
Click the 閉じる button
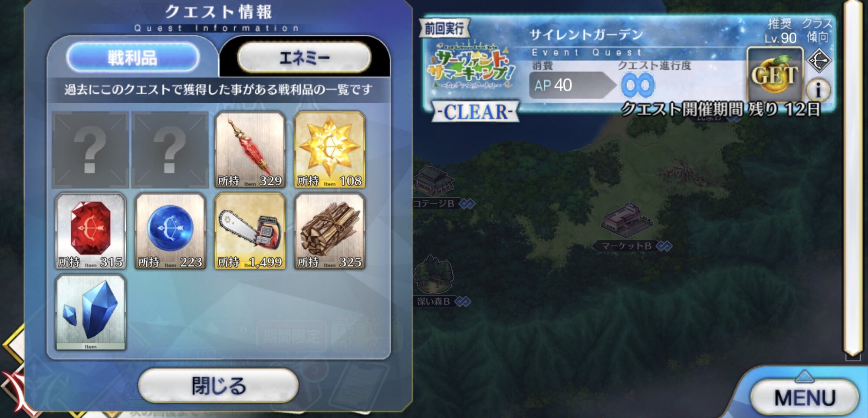[218, 385]
